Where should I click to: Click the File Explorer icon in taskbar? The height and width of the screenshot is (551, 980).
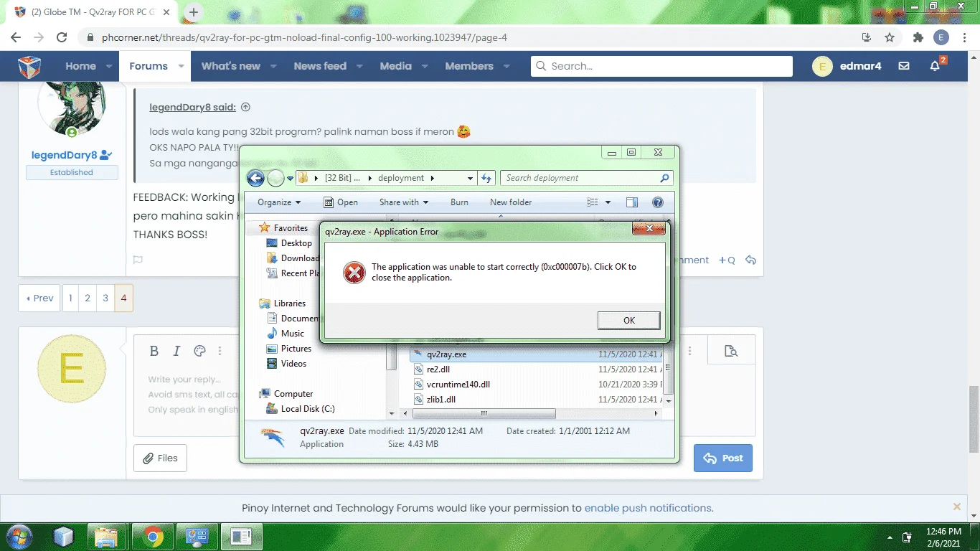point(106,537)
